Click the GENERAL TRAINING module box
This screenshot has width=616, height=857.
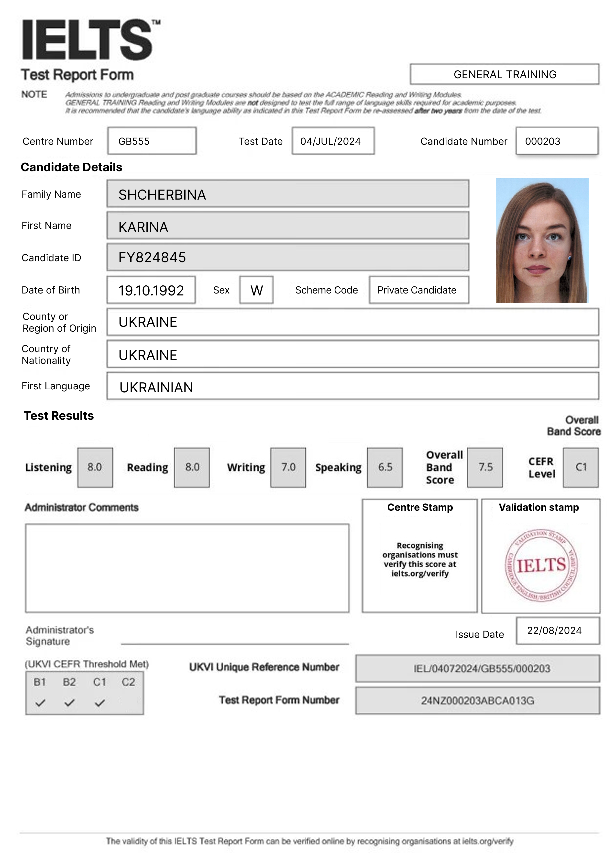point(504,74)
